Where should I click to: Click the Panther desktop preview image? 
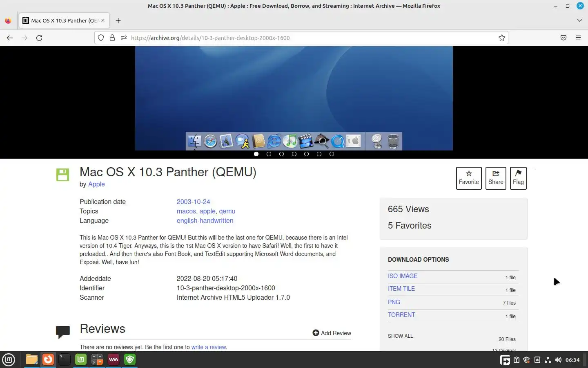pos(294,98)
